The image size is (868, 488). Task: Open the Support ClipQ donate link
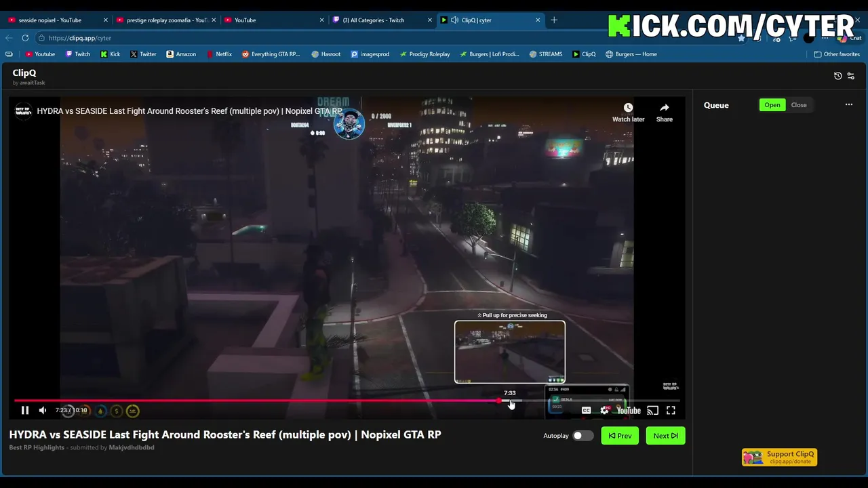pos(779,457)
